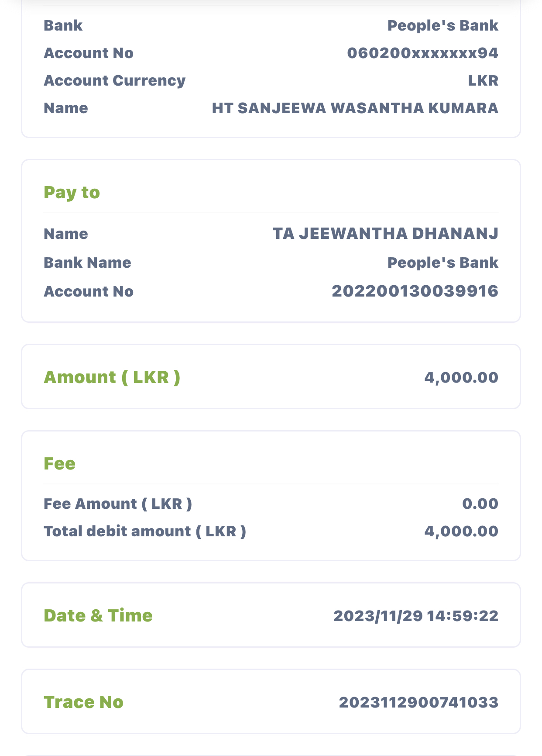The width and height of the screenshot is (542, 756).
Task: Click the Bank Name label
Action: click(x=87, y=263)
